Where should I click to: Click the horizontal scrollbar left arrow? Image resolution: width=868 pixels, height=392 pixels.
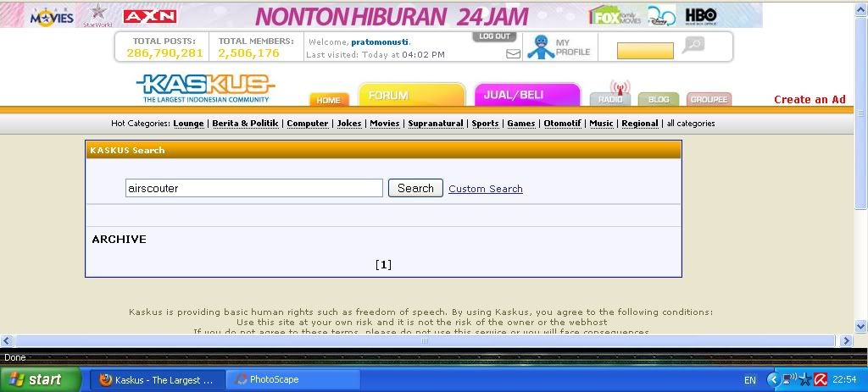[7, 340]
